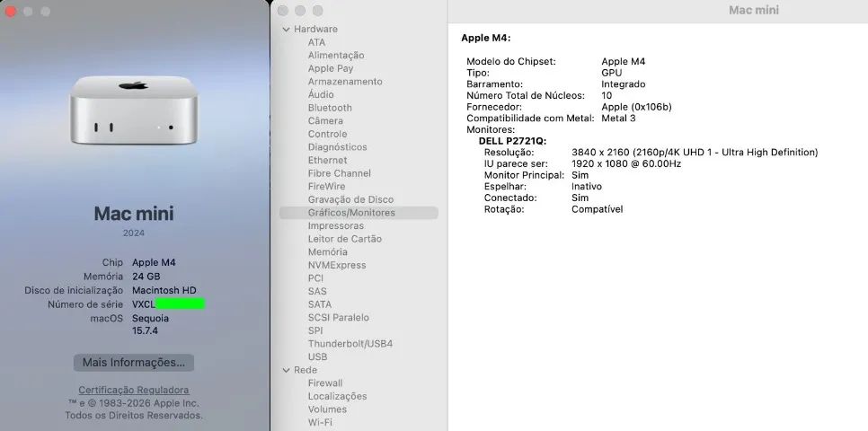Screen dimensions: 868x431
Task: Click the core count value 10
Action: (x=607, y=96)
